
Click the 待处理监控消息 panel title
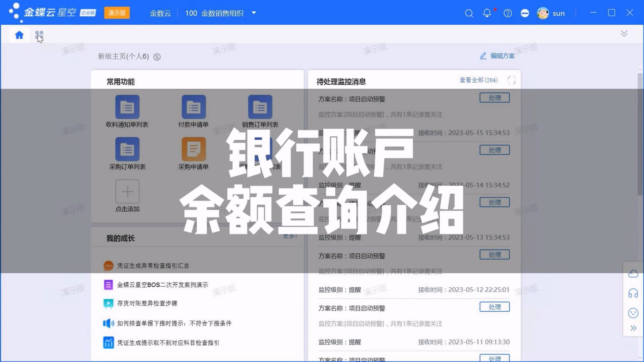[x=341, y=82]
